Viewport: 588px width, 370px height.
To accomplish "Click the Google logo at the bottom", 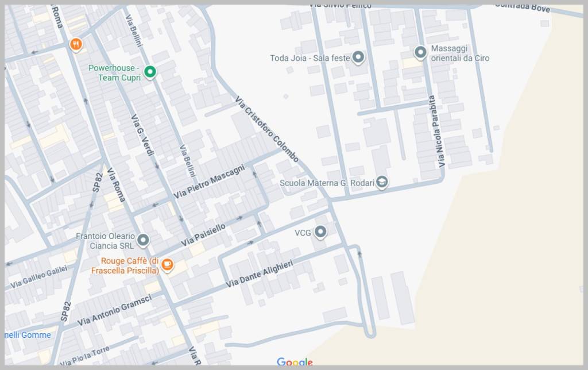I will tap(295, 362).
